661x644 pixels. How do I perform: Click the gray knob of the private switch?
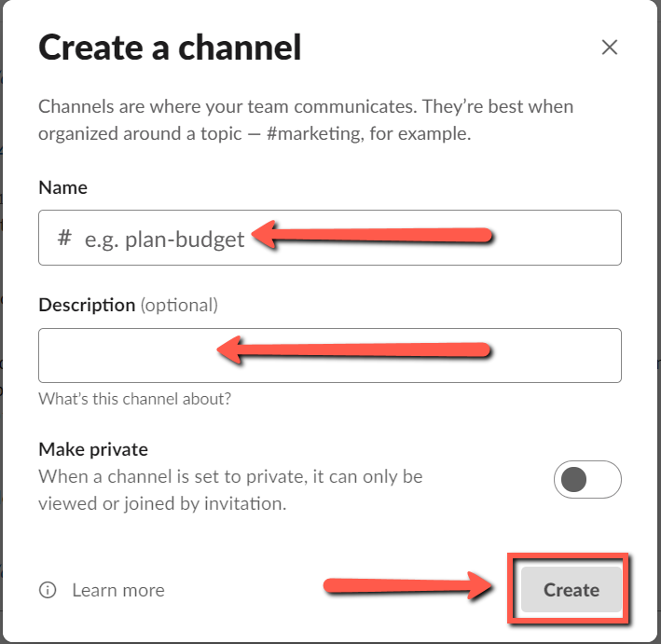574,480
